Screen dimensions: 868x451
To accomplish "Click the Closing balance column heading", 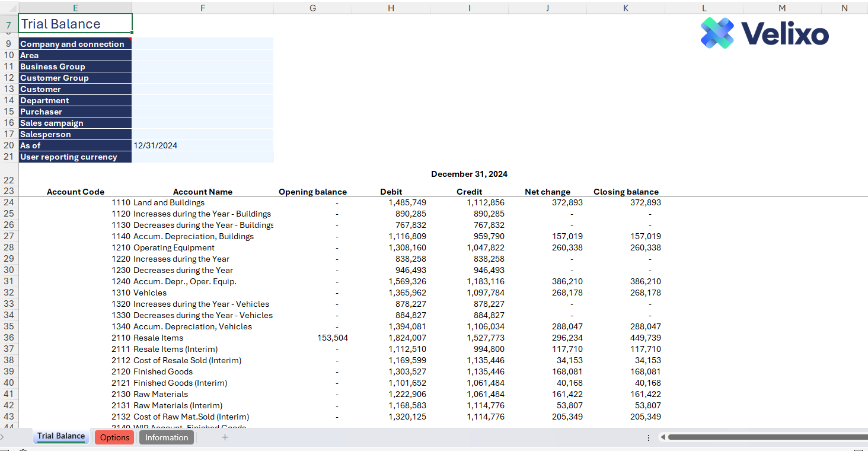I will point(626,192).
